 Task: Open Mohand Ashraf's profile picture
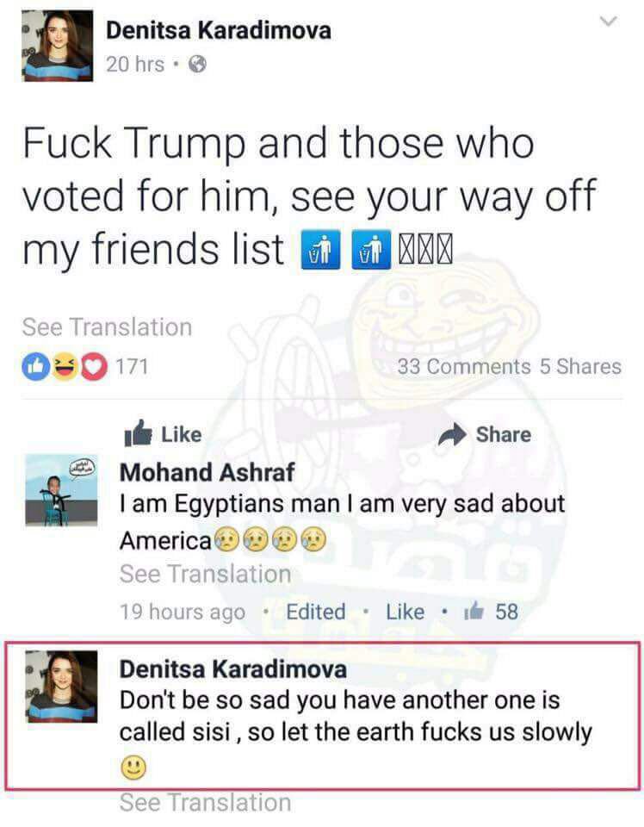pyautogui.click(x=61, y=490)
